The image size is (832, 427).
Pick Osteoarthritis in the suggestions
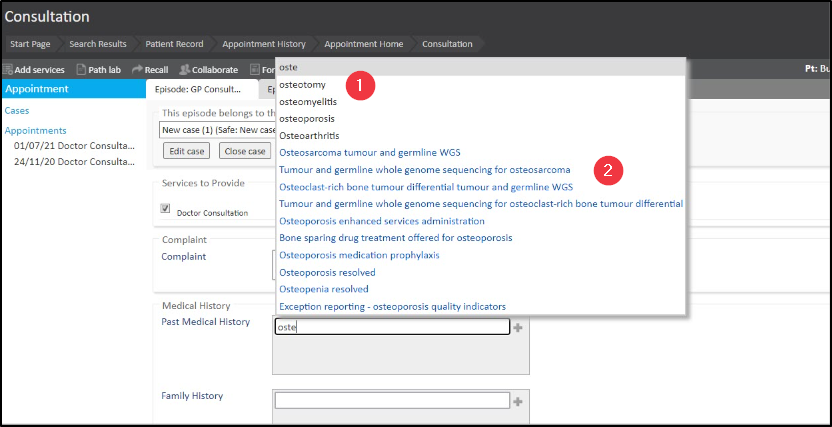(x=308, y=135)
